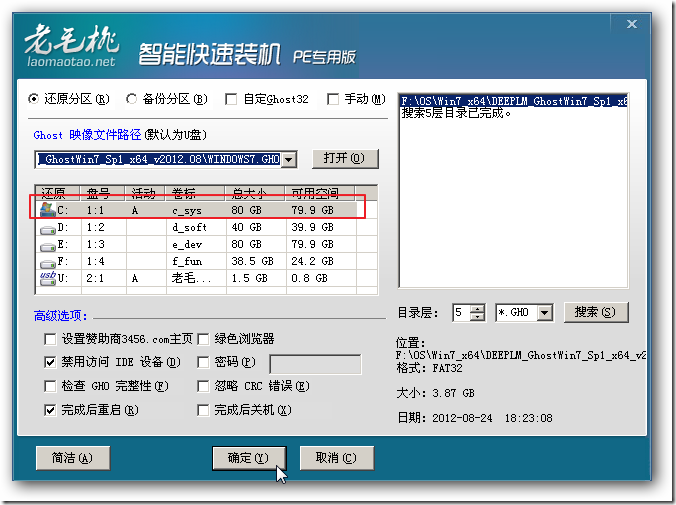The image size is (676, 505).
Task: Click the disk icon for drive E:
Action: click(x=47, y=246)
